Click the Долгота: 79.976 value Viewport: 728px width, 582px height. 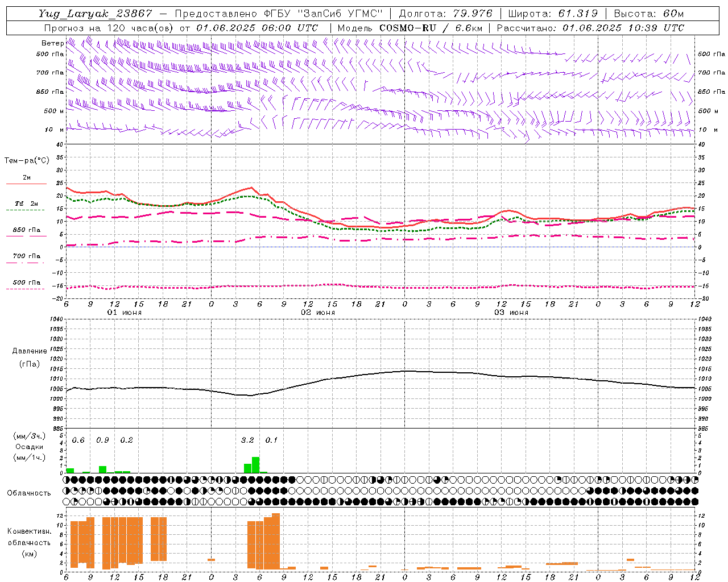pos(446,14)
